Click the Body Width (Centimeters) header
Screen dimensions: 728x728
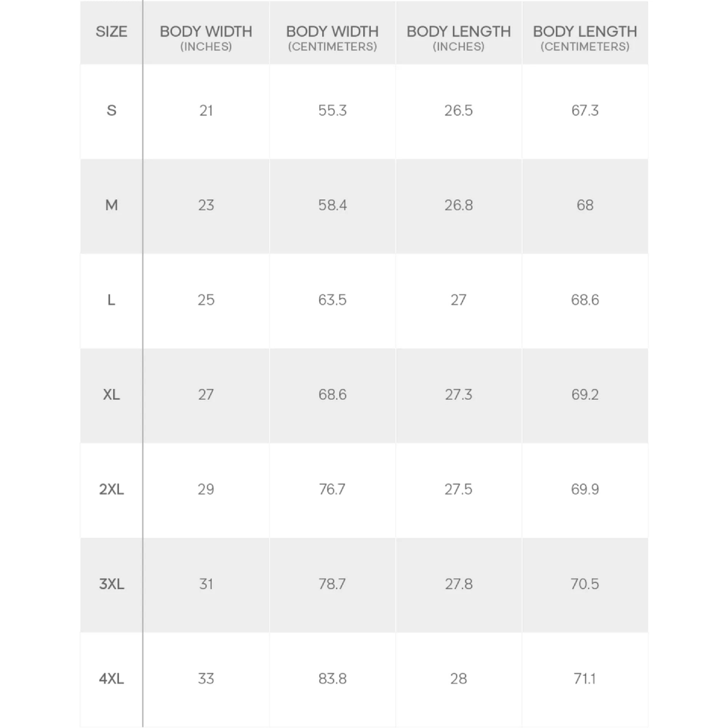pos(332,38)
